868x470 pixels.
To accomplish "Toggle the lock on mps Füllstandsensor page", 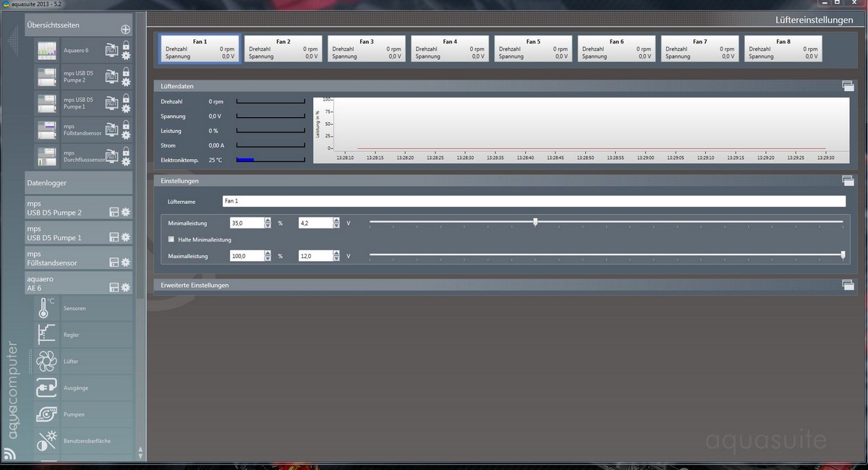I will tap(126, 125).
